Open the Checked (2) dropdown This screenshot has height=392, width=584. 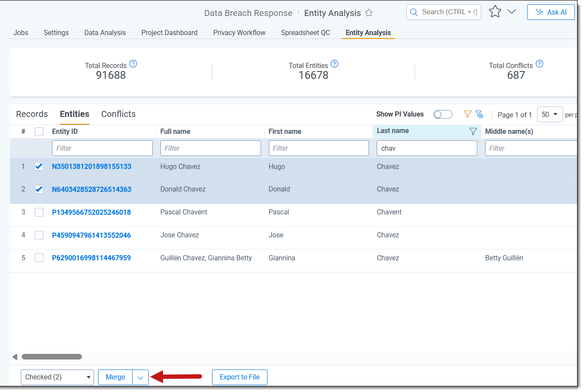click(x=57, y=377)
